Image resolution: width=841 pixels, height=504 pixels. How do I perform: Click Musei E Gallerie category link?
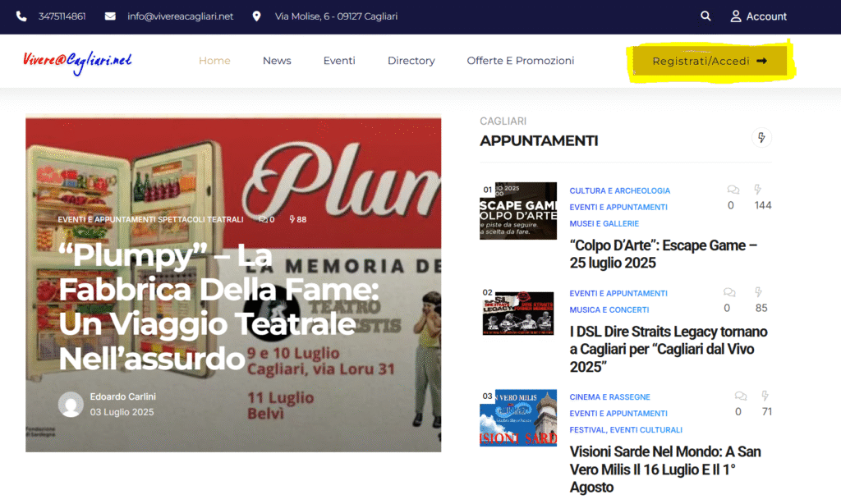pos(604,223)
